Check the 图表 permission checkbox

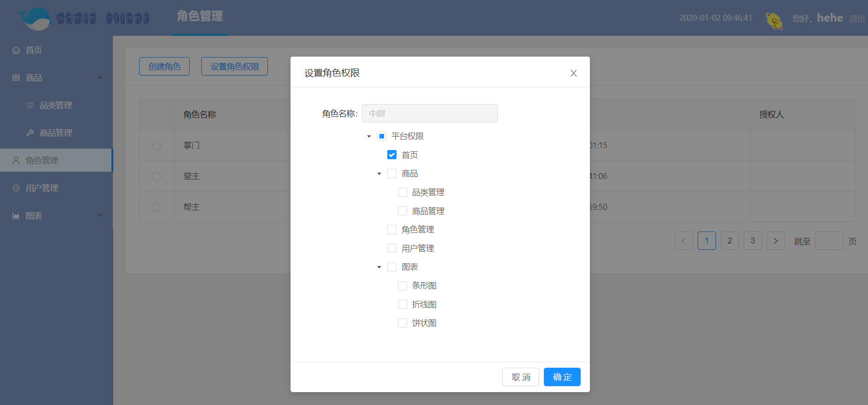(392, 267)
